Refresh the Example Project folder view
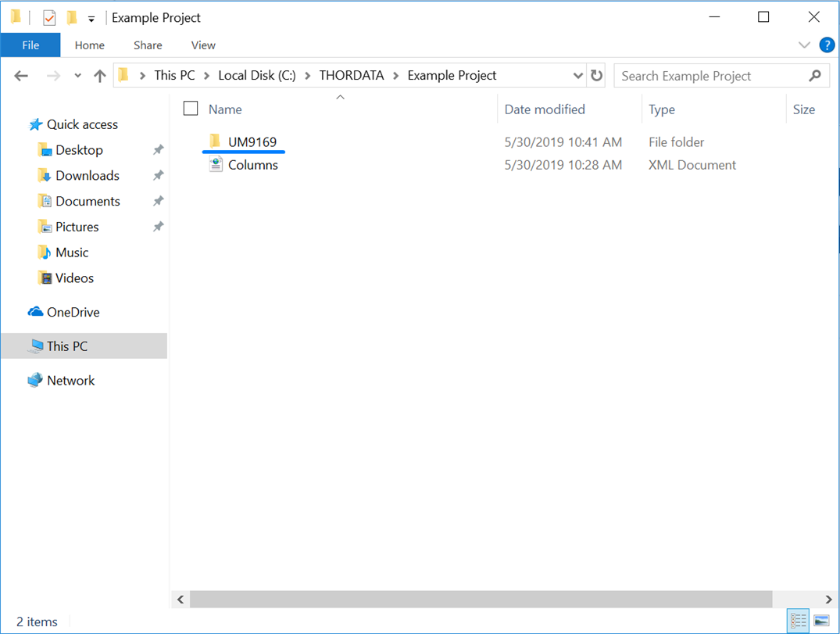Screen dimensions: 840x634 pos(597,76)
